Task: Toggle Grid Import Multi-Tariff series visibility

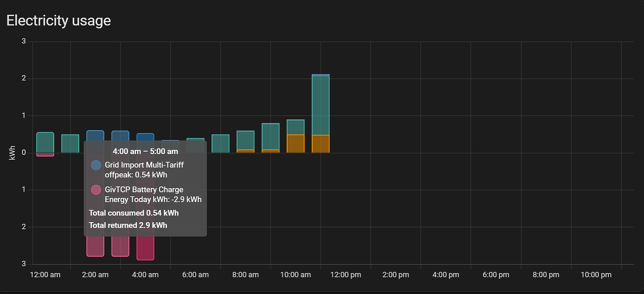Action: pyautogui.click(x=95, y=165)
